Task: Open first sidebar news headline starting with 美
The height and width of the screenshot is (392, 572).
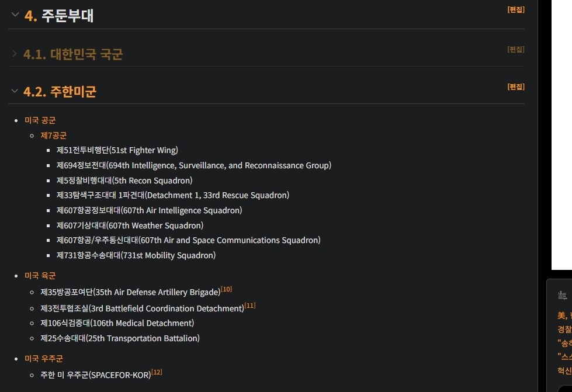Action: click(x=564, y=315)
